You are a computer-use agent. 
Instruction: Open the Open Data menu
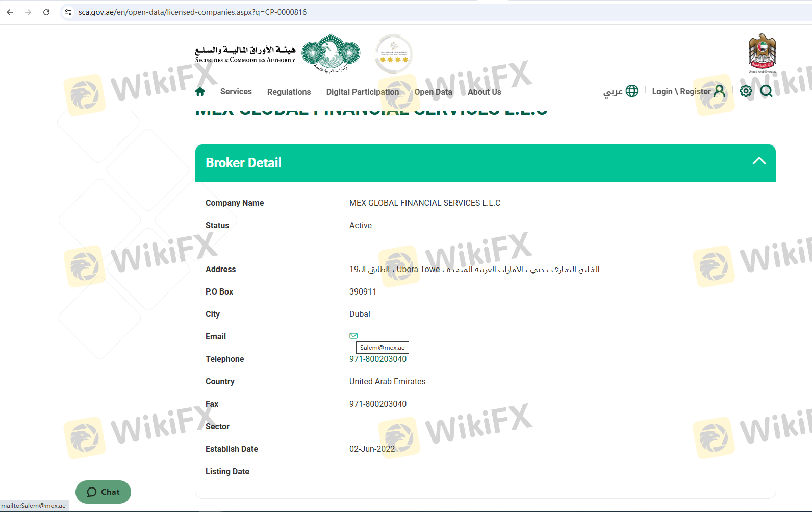433,92
